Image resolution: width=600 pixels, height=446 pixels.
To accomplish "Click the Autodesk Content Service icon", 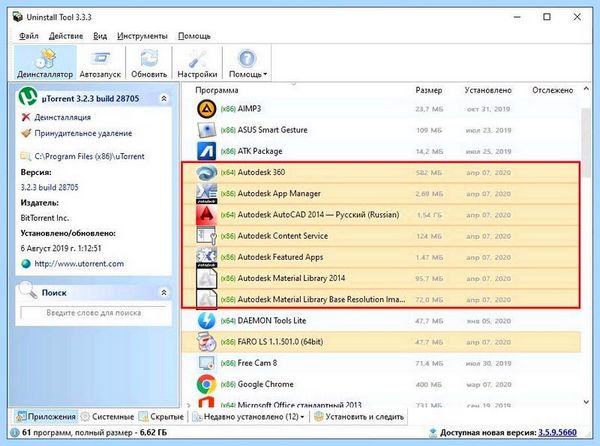I will (207, 236).
